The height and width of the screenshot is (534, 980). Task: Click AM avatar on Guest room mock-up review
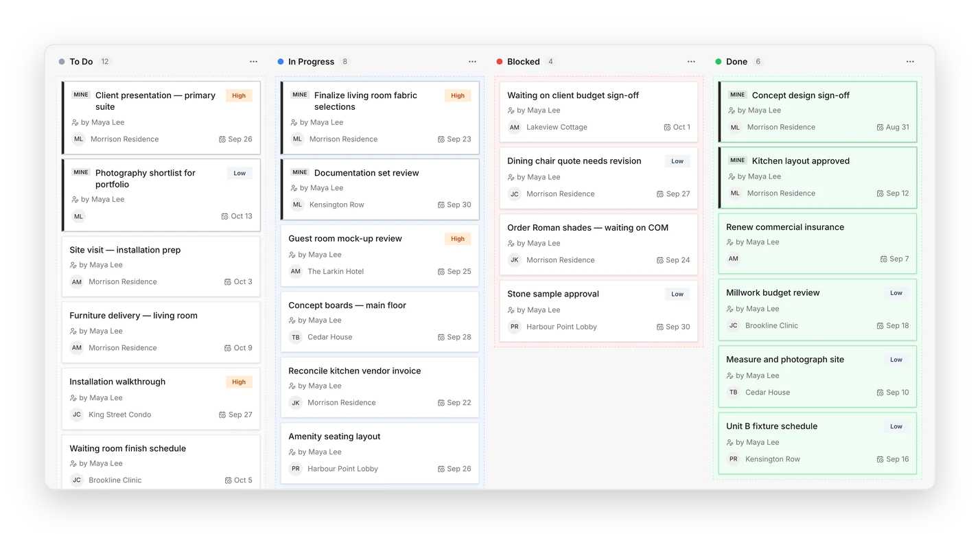295,271
